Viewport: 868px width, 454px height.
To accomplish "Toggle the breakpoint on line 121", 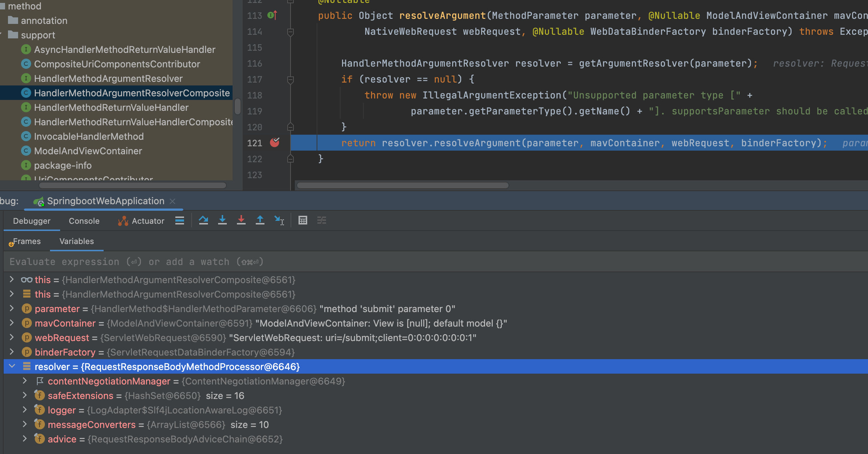I will point(275,143).
